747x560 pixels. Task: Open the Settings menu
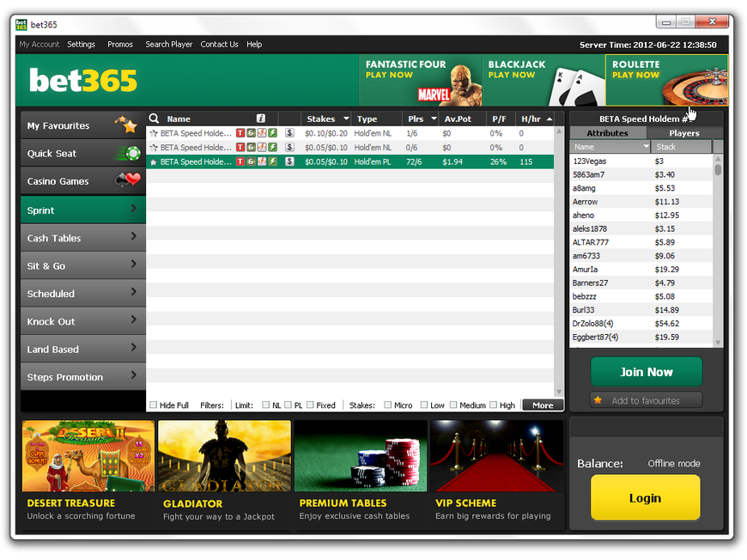(81, 44)
